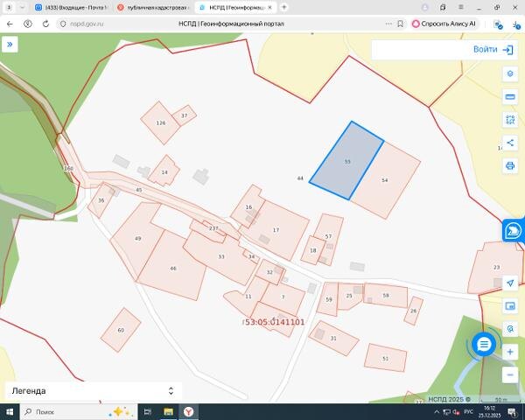
Task: Toggle the overview mini-map window
Action: click(510, 305)
